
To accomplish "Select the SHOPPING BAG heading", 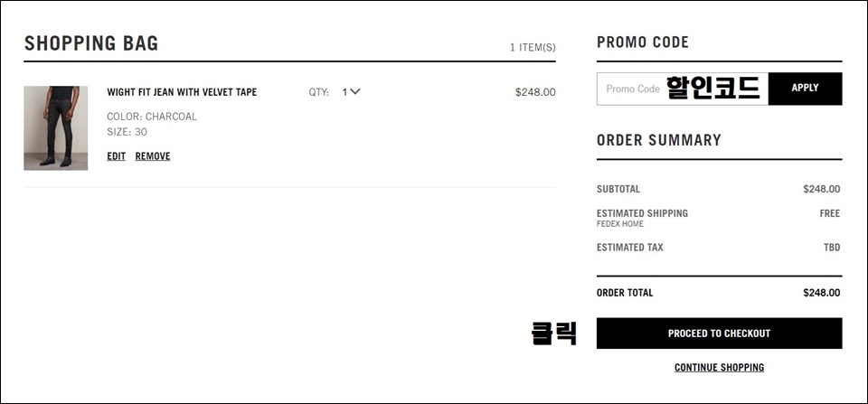I will [x=91, y=43].
